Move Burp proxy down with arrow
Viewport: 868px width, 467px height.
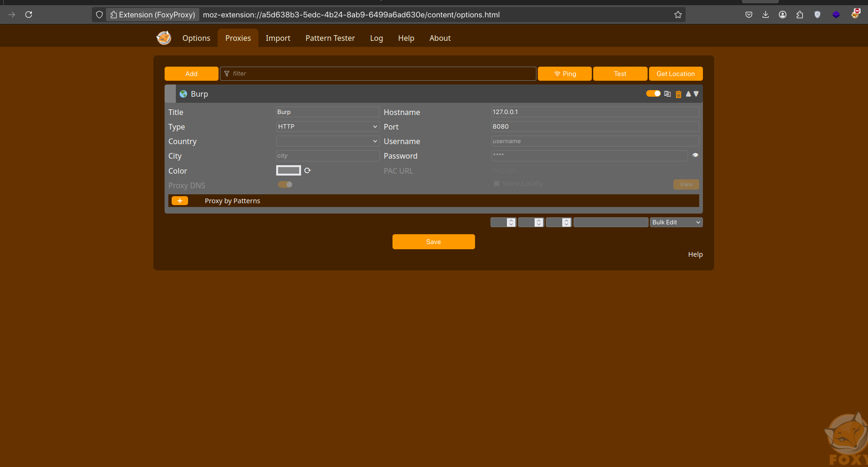[696, 94]
